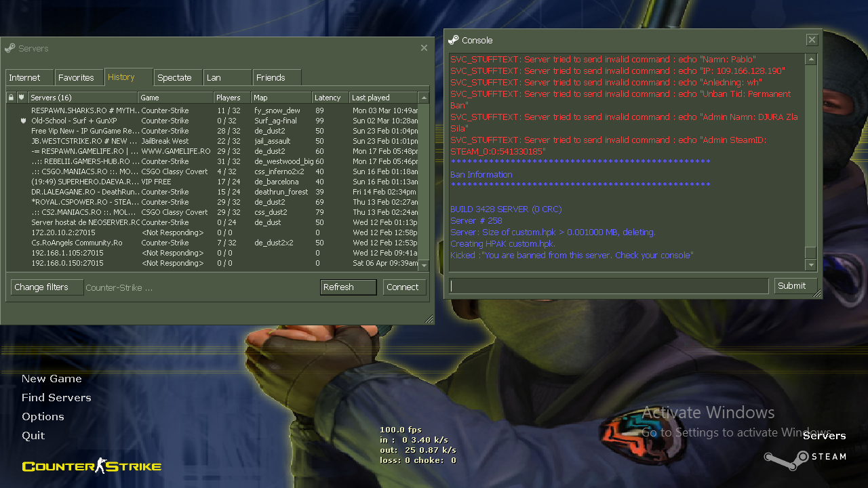
Task: Click the Refresh button
Action: (349, 287)
